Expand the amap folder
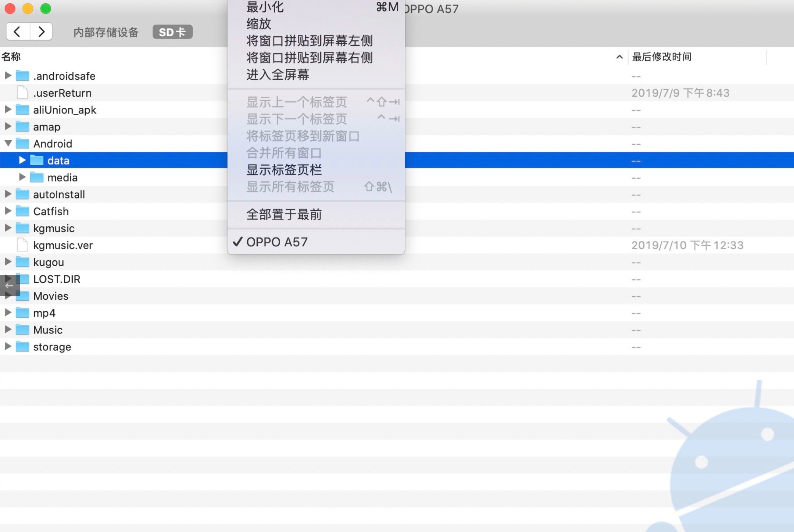 pyautogui.click(x=8, y=126)
